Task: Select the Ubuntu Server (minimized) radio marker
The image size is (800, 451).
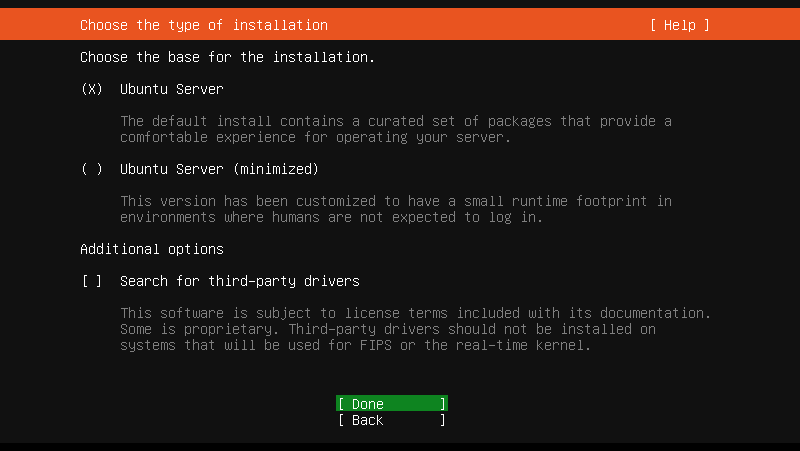Action: pyautogui.click(x=92, y=169)
